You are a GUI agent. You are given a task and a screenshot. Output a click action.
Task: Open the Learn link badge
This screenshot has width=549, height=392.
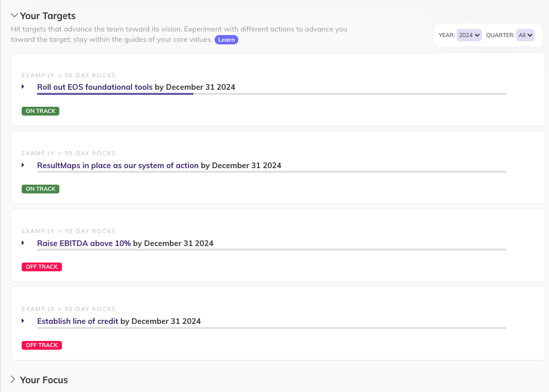(226, 40)
